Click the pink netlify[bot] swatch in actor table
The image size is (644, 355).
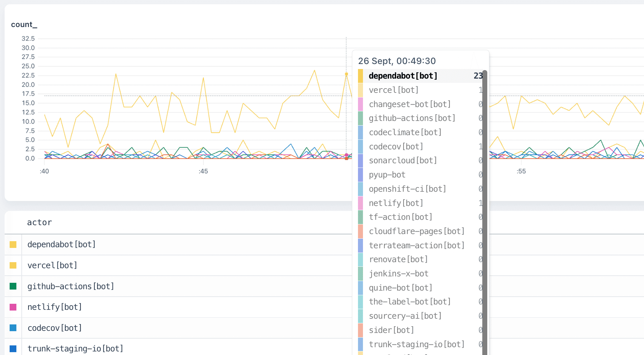pyautogui.click(x=13, y=307)
